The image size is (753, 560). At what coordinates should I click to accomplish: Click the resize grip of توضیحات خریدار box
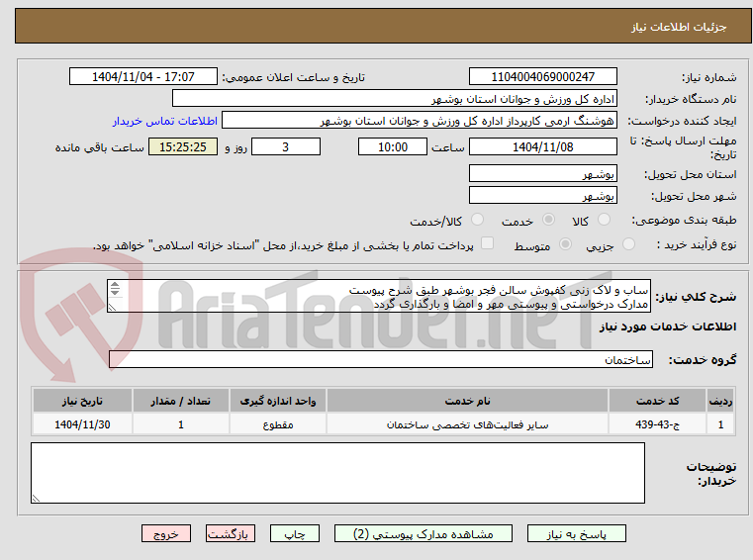pyautogui.click(x=36, y=499)
